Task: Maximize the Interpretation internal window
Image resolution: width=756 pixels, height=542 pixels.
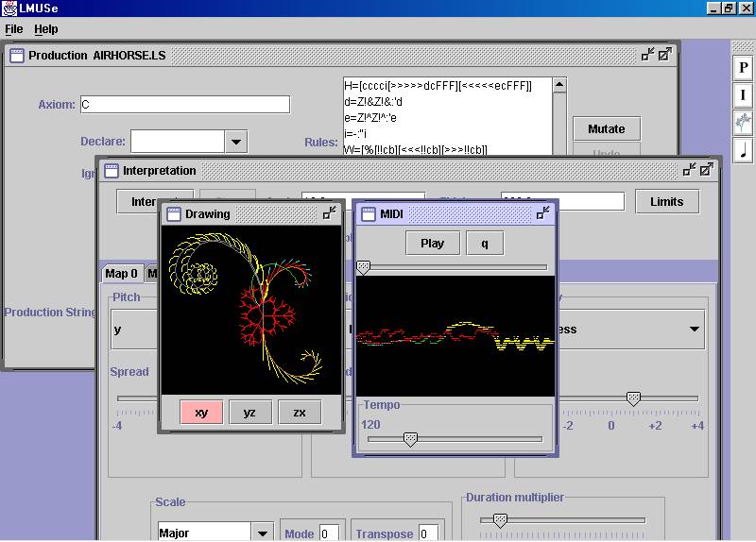Action: point(707,170)
